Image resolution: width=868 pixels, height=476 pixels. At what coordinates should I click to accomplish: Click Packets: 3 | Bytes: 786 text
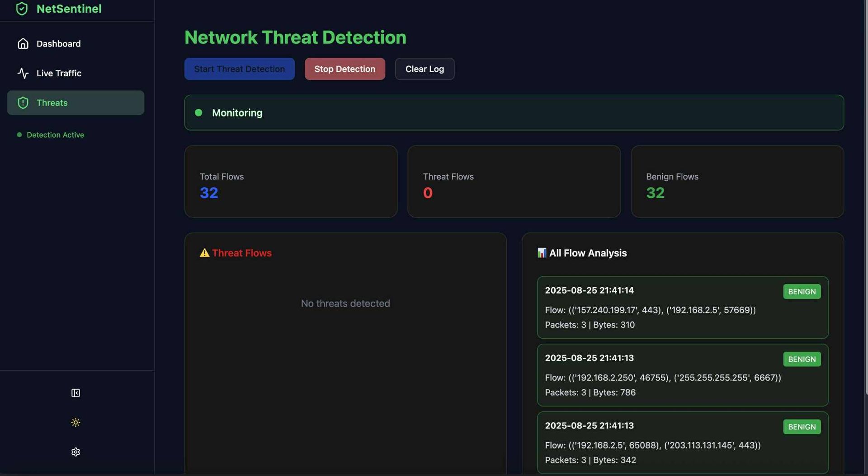tap(590, 393)
